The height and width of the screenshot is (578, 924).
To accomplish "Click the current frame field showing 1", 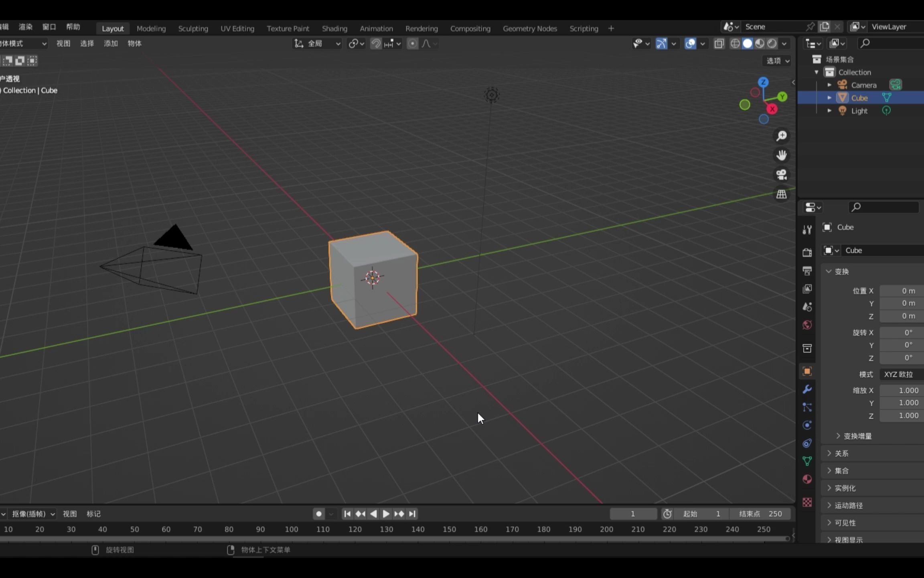I will (x=633, y=514).
